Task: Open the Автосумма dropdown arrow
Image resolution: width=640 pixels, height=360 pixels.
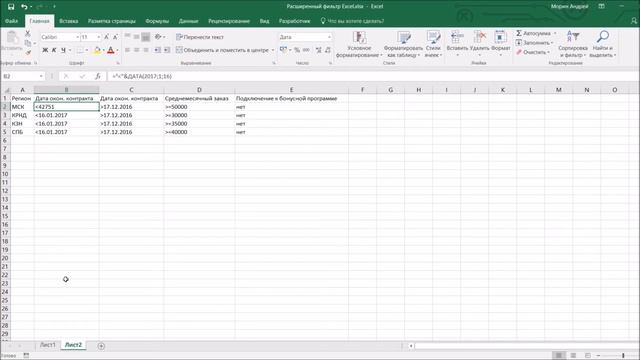Action: [x=555, y=33]
